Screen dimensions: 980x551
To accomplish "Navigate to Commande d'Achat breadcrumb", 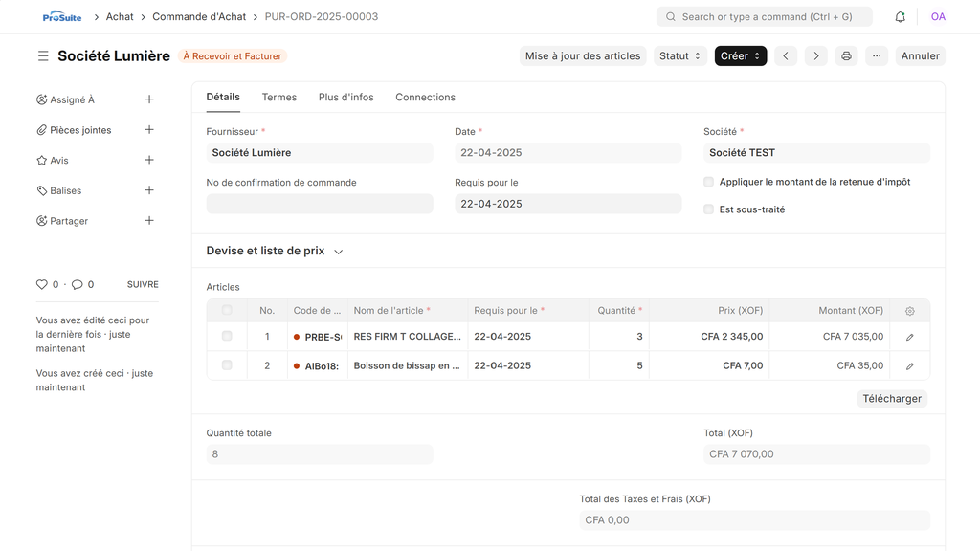I will [x=199, y=17].
